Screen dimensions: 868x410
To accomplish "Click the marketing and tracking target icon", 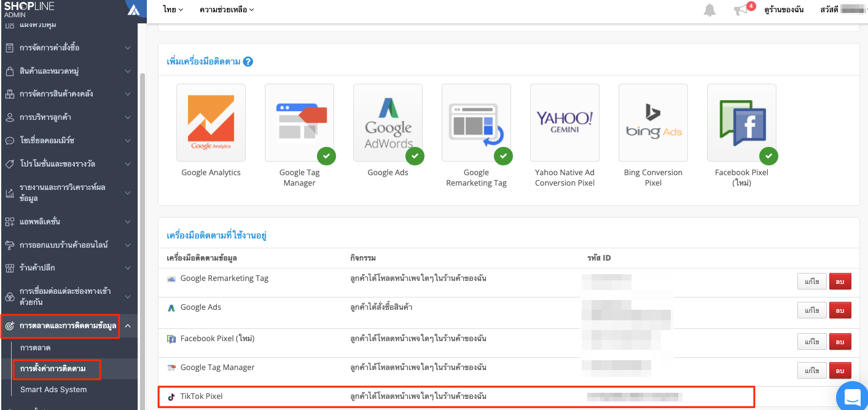I will click(9, 326).
